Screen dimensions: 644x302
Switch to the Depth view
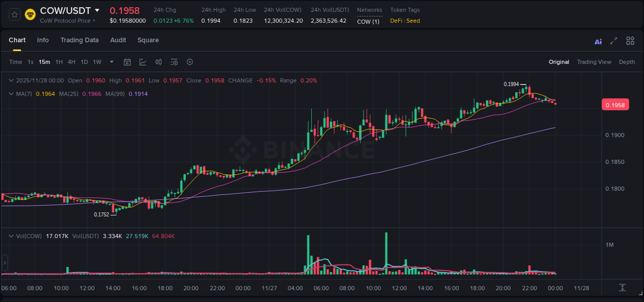click(x=627, y=62)
